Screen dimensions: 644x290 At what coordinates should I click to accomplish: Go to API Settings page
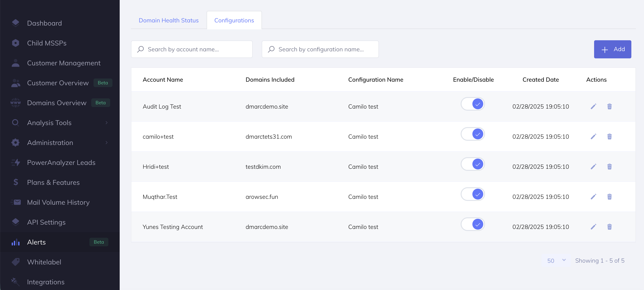46,222
